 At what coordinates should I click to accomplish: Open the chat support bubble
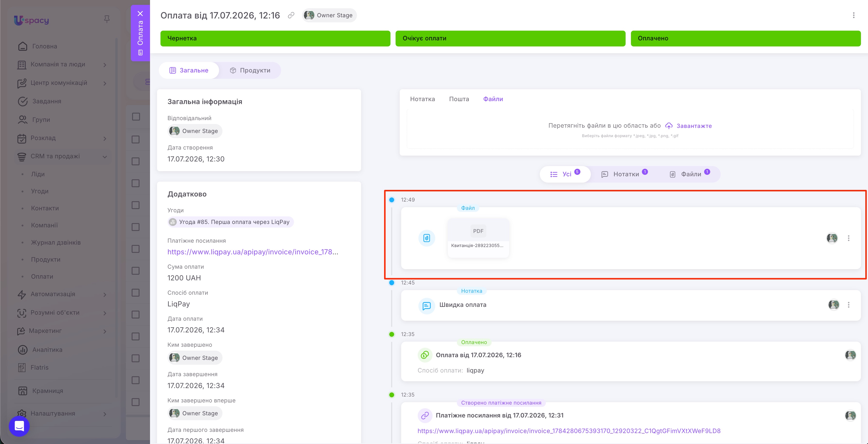click(19, 426)
